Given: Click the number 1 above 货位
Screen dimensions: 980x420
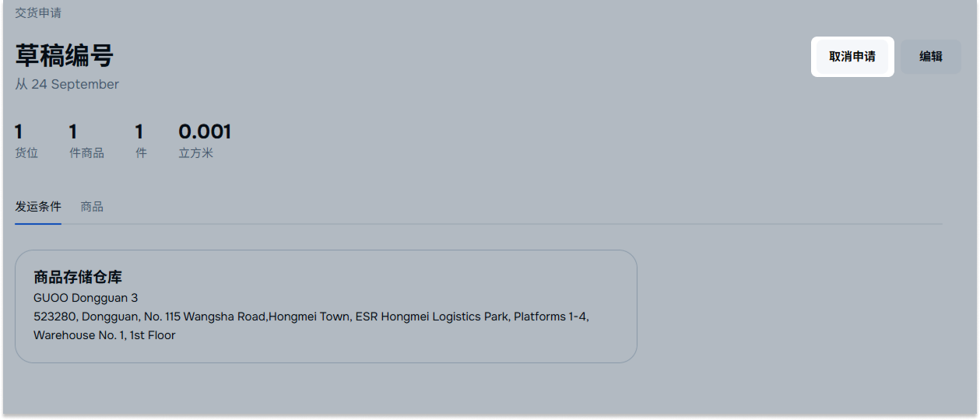Looking at the screenshot, I should pos(19,131).
